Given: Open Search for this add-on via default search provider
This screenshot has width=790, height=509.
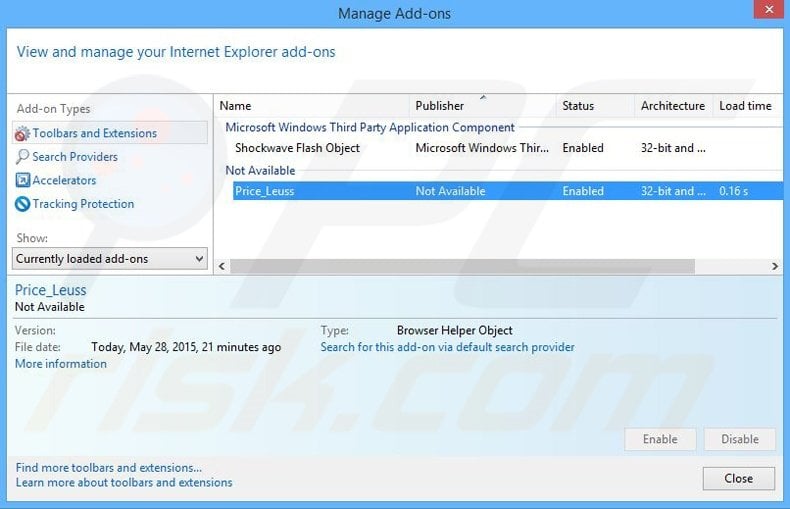Looking at the screenshot, I should point(447,347).
